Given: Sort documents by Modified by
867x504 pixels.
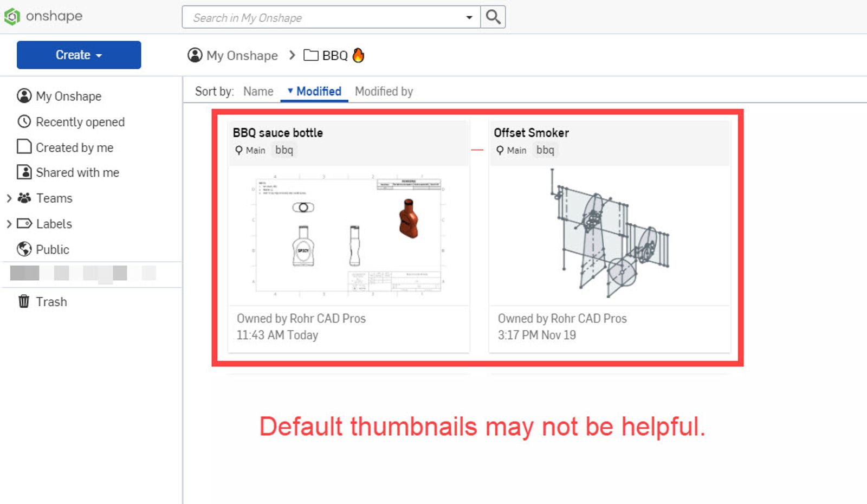Looking at the screenshot, I should coord(384,92).
